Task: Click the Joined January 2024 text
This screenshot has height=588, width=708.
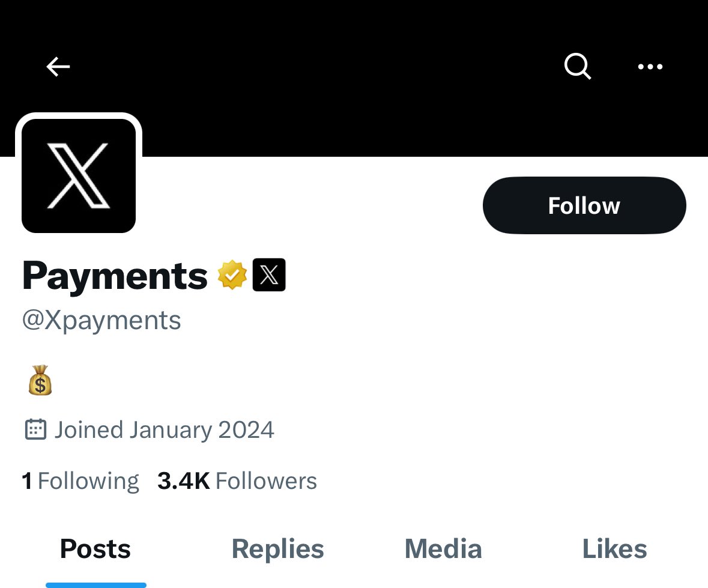Action: pos(164,430)
